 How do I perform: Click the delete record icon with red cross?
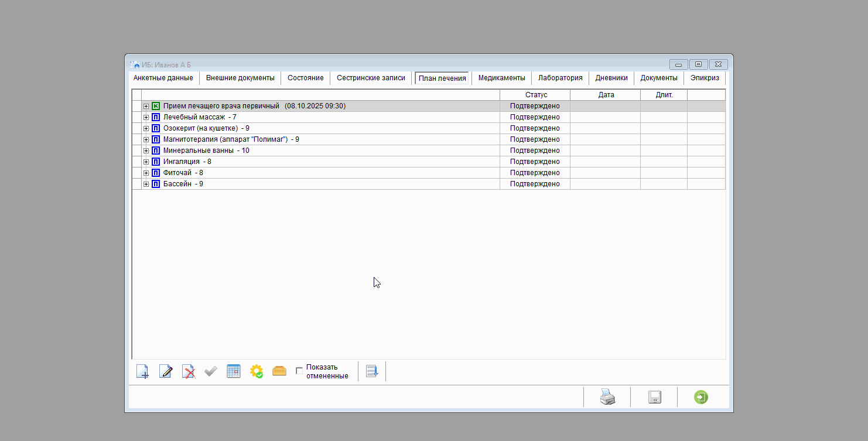click(x=188, y=371)
